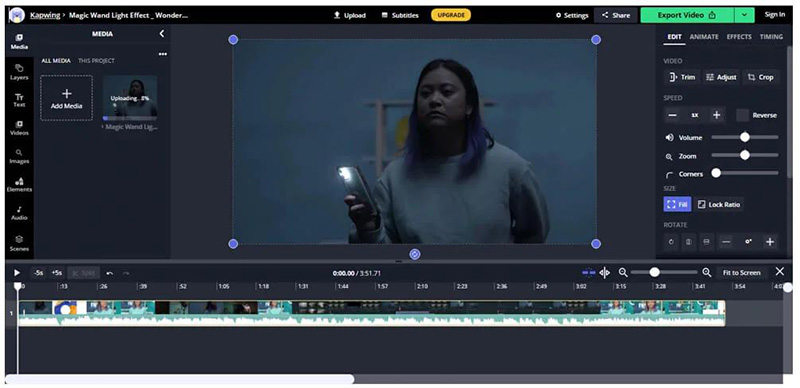Open the Layers sidebar panel
Image resolution: width=800 pixels, height=388 pixels.
(19, 72)
